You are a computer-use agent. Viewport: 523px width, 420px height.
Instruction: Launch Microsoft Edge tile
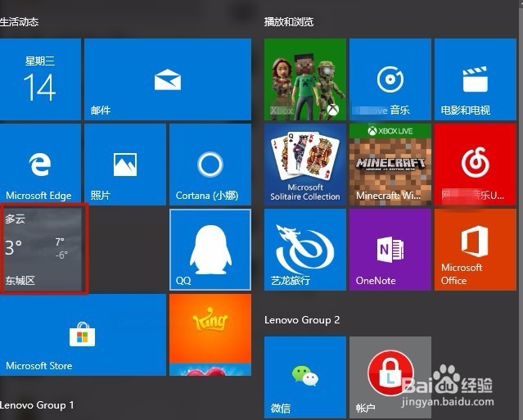click(40, 165)
